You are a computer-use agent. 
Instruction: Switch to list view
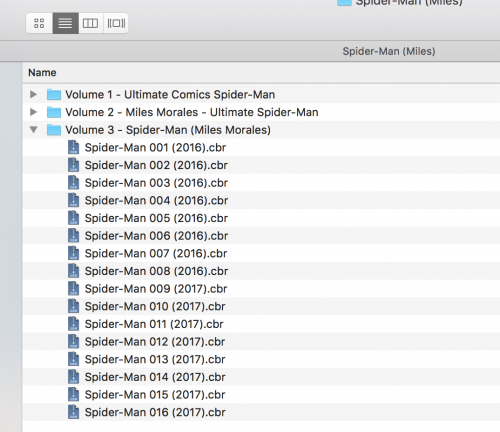pos(65,23)
